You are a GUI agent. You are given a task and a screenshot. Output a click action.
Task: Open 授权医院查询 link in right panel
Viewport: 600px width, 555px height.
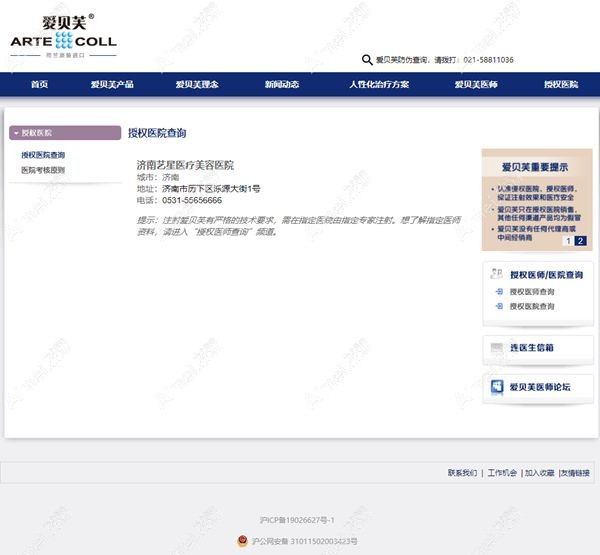click(x=532, y=306)
